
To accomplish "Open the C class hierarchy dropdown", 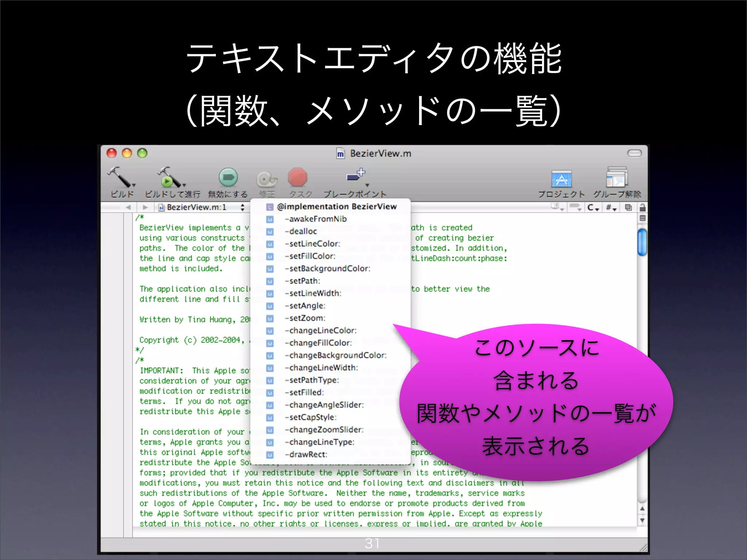I will 593,207.
